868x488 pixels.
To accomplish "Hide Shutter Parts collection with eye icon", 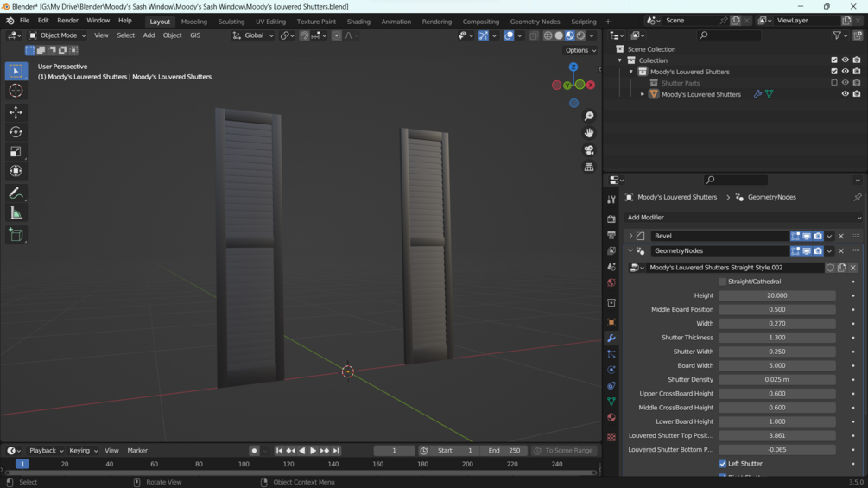I will [x=845, y=83].
